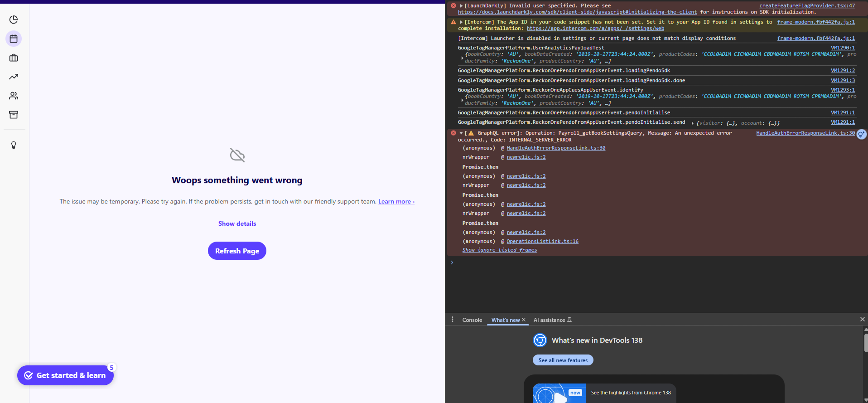Open the app.intercom.com settings URL
The width and height of the screenshot is (868, 403).
(x=595, y=29)
